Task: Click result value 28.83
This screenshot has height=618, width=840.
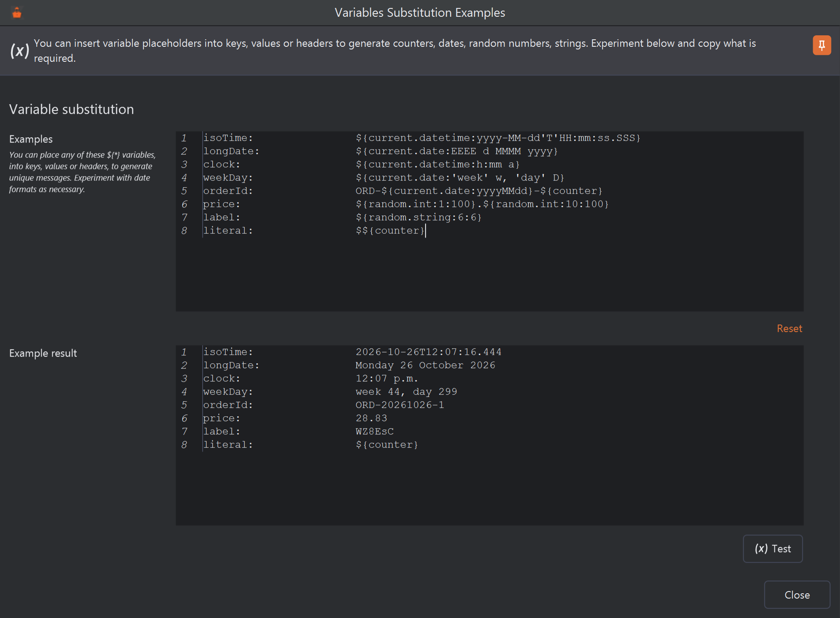Action: tap(371, 418)
